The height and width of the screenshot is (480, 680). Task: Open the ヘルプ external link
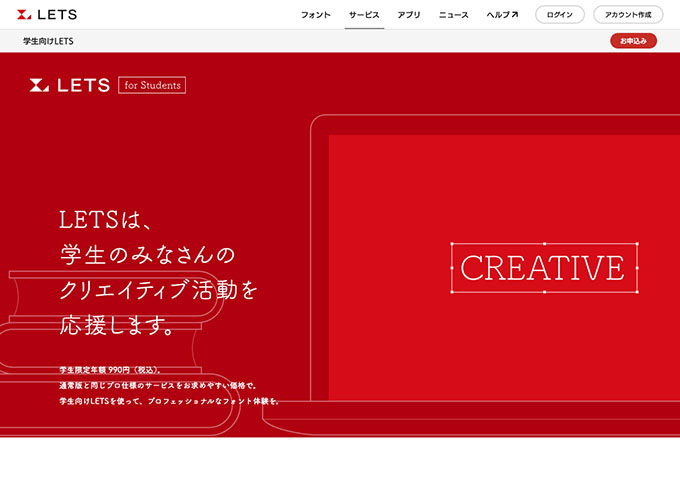(502, 15)
